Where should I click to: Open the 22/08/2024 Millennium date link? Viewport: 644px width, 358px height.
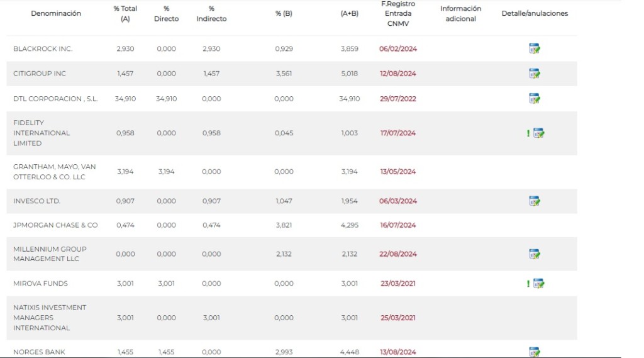(398, 254)
